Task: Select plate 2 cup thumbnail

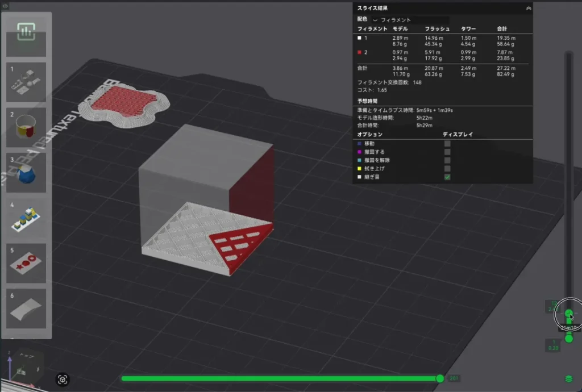Action: tap(26, 127)
